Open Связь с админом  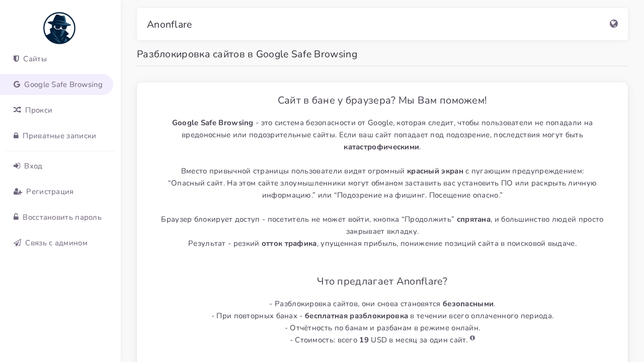pos(56,243)
